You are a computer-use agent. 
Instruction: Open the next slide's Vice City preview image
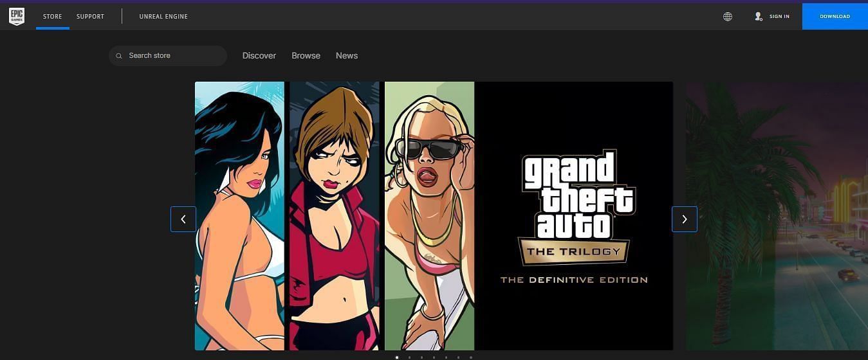point(777,216)
